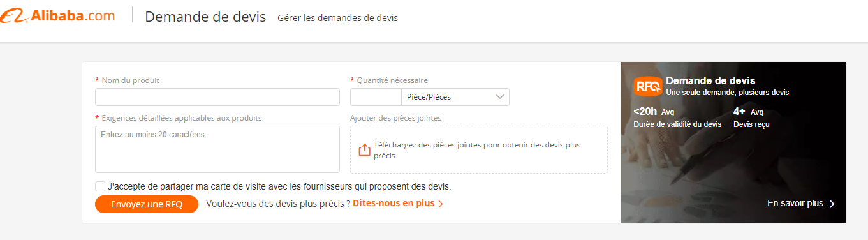868x240 pixels.
Task: Click the arrow after Dites-nous en plus
Action: click(x=441, y=204)
